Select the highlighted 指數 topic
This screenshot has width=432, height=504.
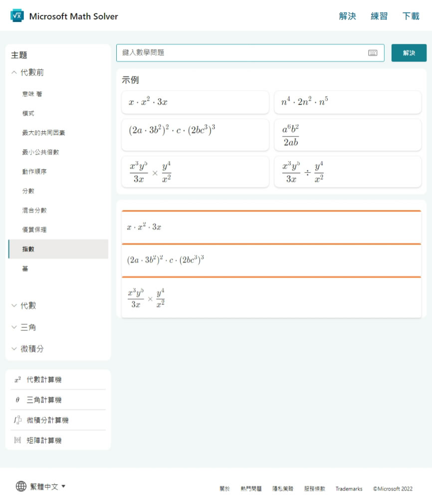tap(58, 249)
